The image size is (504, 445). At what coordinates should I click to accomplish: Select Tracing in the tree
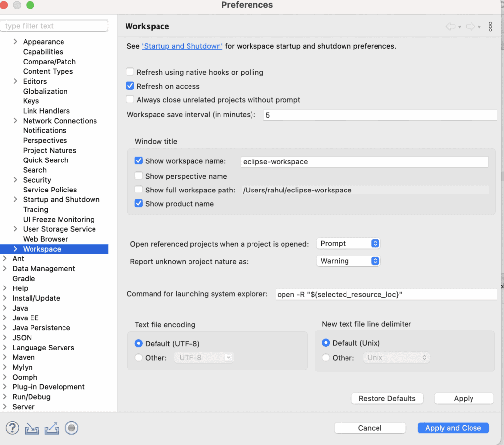click(35, 209)
